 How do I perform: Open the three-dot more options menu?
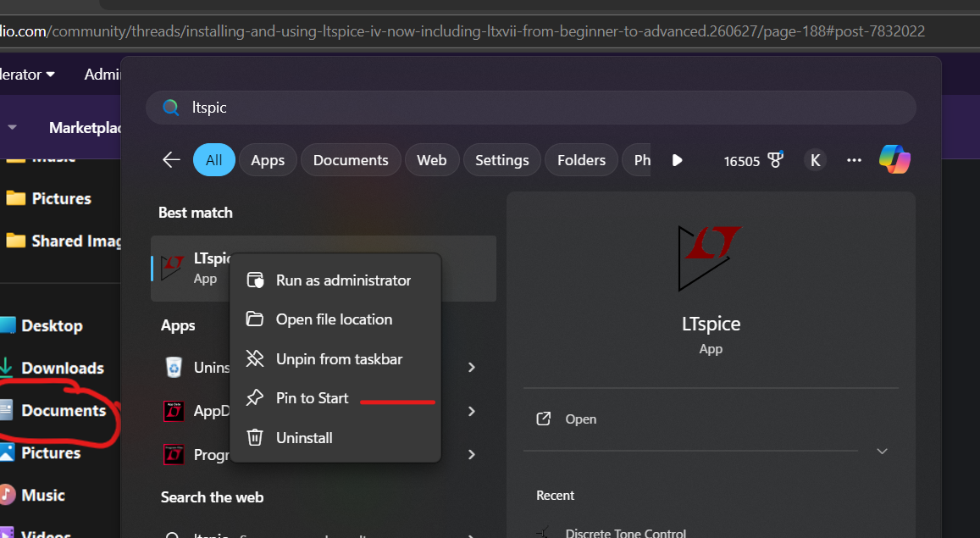[854, 161]
